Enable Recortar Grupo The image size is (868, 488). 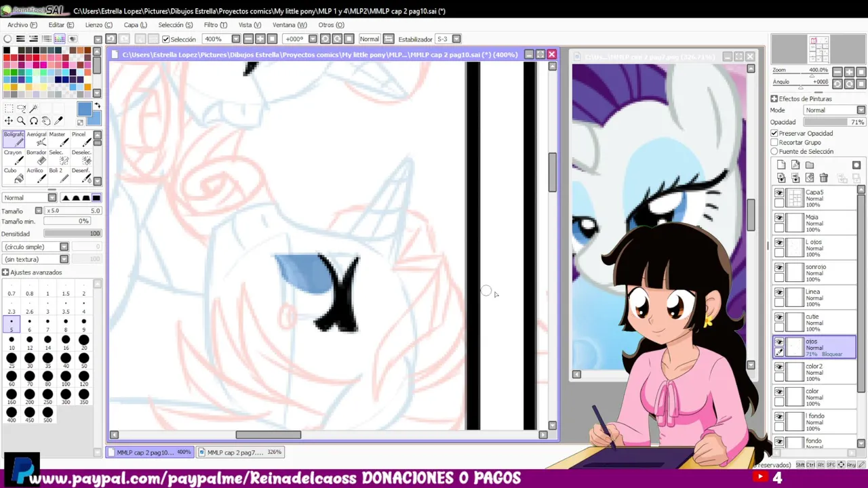tap(774, 142)
